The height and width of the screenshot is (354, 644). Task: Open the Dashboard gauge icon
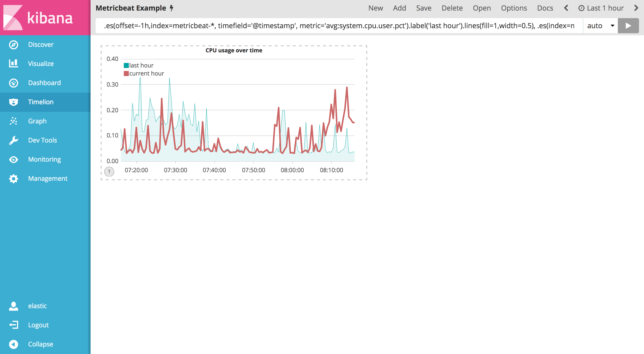pos(14,83)
